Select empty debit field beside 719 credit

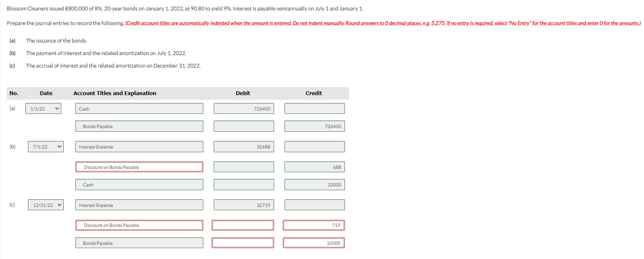[243, 225]
